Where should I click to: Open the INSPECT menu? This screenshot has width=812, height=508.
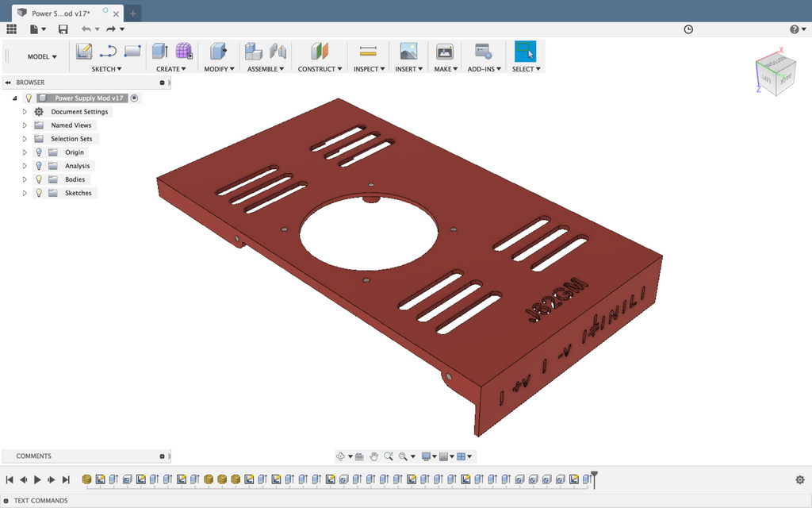(370, 69)
